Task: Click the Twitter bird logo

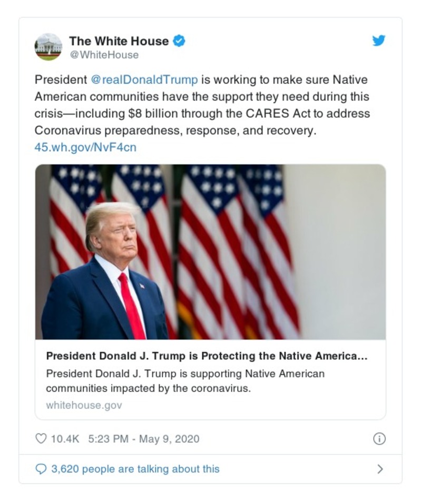Action: pos(379,40)
